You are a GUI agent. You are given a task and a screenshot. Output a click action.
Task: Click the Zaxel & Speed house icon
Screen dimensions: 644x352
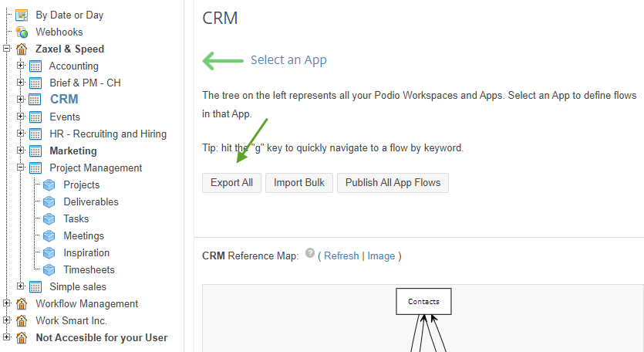(x=22, y=49)
